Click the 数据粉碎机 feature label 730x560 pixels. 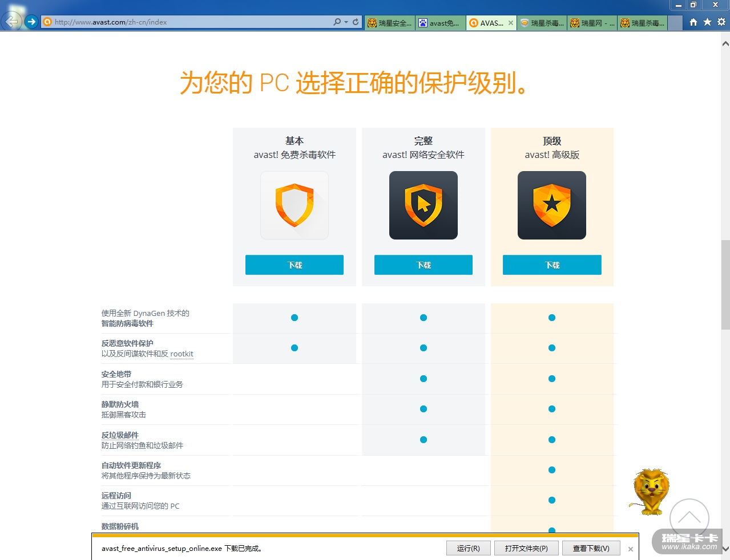click(120, 526)
